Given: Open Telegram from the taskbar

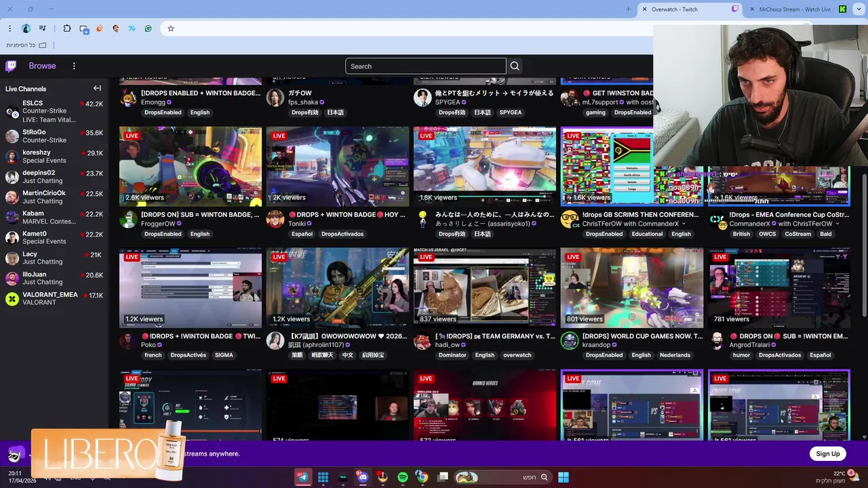Looking at the screenshot, I should point(302,477).
